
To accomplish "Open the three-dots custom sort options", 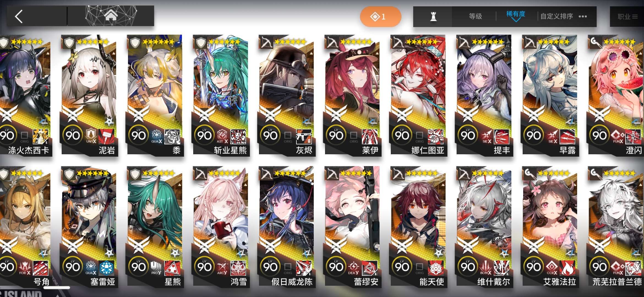I will pos(583,16).
